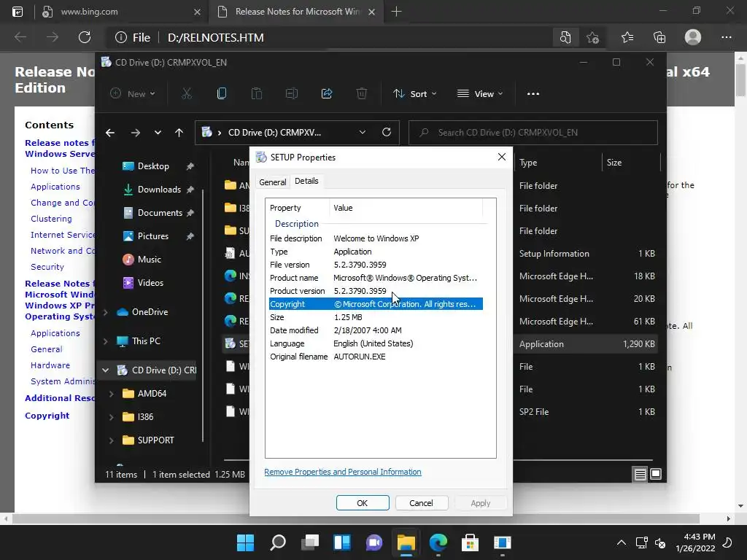Expand the AMD64 folder node
The width and height of the screenshot is (747, 560).
[x=112, y=394]
